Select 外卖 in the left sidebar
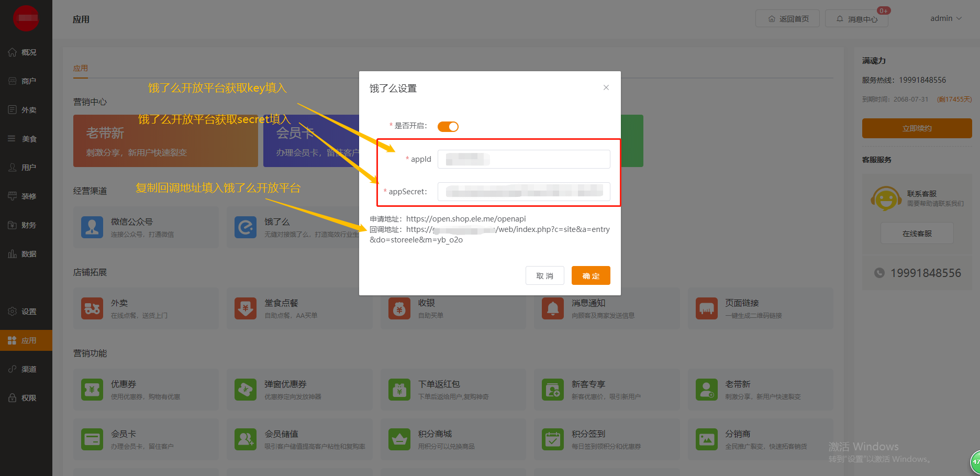 26,110
